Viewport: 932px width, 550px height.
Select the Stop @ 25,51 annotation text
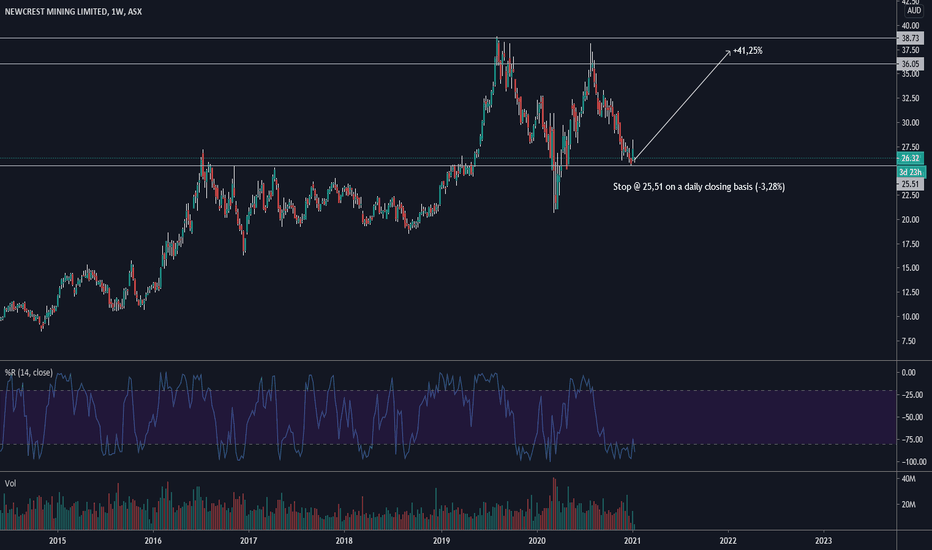699,187
